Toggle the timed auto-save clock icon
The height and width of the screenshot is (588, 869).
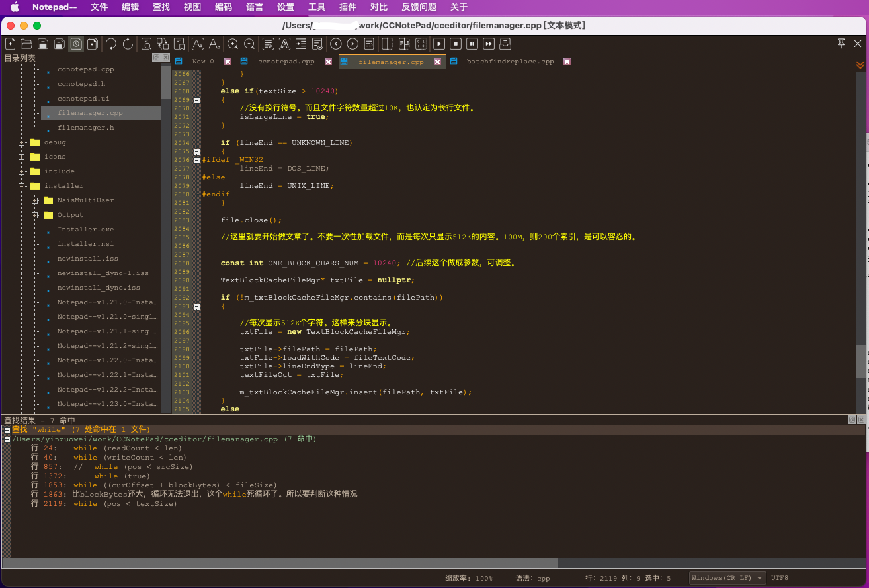76,44
